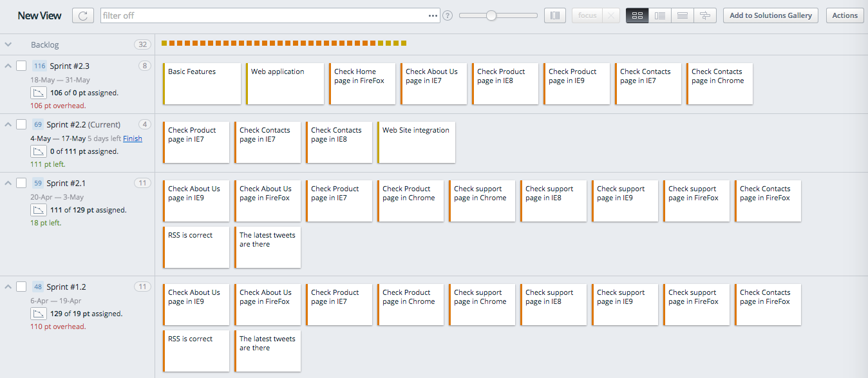Tick the Sprint #2.2 (Current) checkbox
The height and width of the screenshot is (378, 868).
tap(21, 124)
